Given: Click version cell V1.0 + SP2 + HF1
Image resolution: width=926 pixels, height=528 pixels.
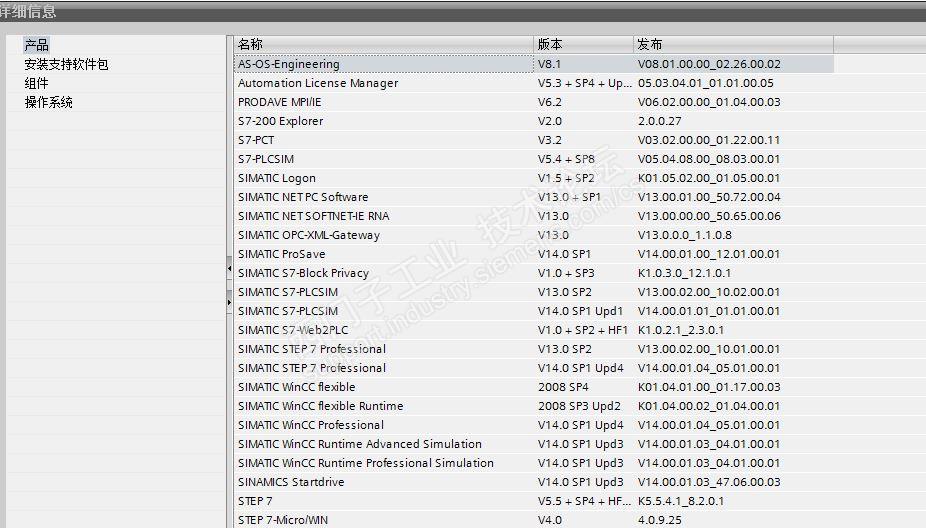Looking at the screenshot, I should pos(582,330).
